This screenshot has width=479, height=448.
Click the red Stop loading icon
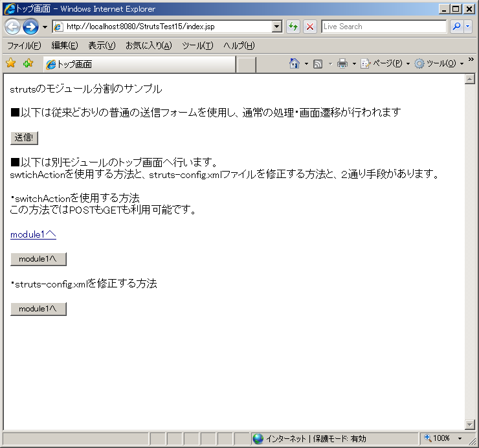310,27
